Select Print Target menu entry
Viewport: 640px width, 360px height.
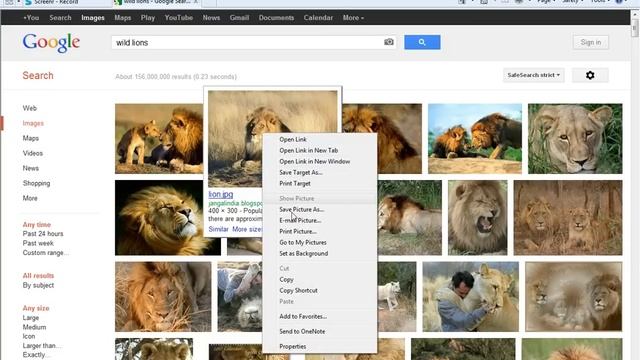(295, 184)
